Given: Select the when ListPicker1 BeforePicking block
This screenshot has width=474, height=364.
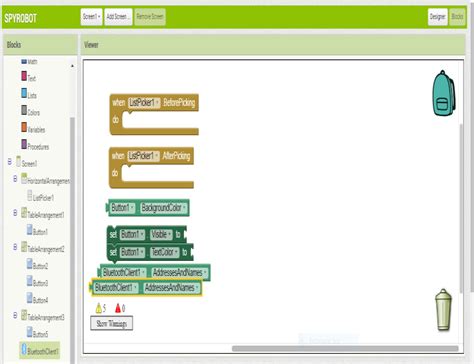Looking at the screenshot, I should pos(154,114).
